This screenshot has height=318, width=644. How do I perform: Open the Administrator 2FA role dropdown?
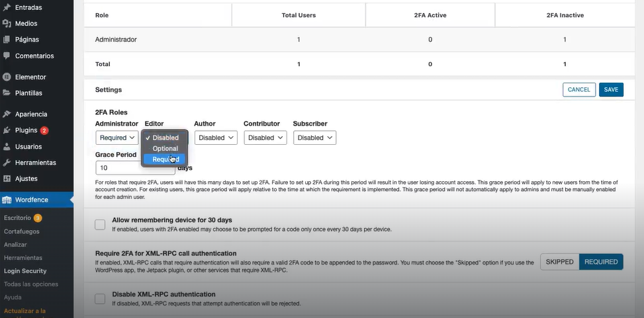tap(117, 138)
